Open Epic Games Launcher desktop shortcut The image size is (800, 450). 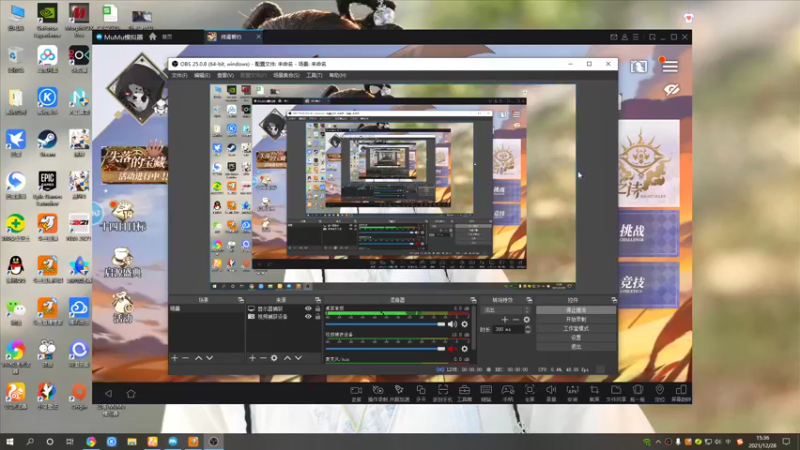(47, 188)
